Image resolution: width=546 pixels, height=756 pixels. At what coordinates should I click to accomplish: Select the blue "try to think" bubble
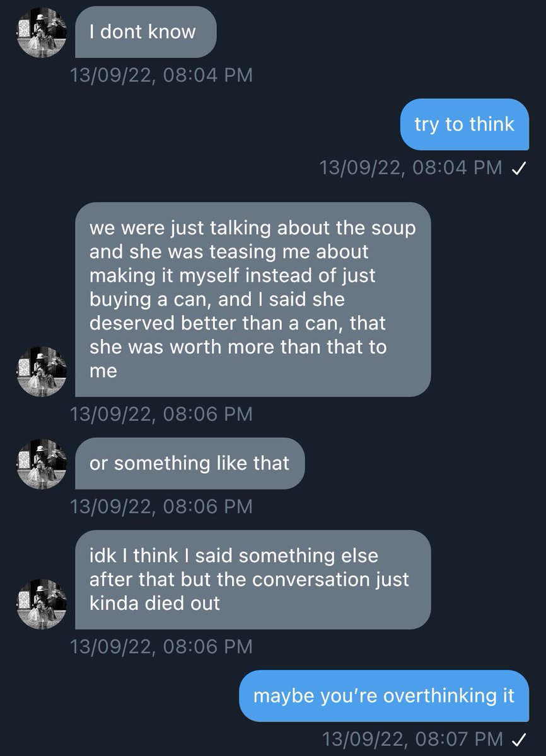pyautogui.click(x=465, y=125)
